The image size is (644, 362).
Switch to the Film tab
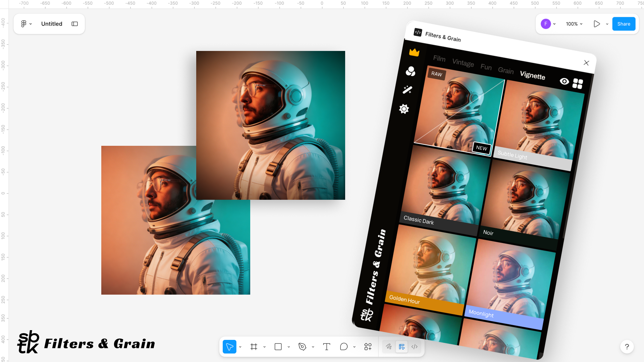tap(439, 58)
